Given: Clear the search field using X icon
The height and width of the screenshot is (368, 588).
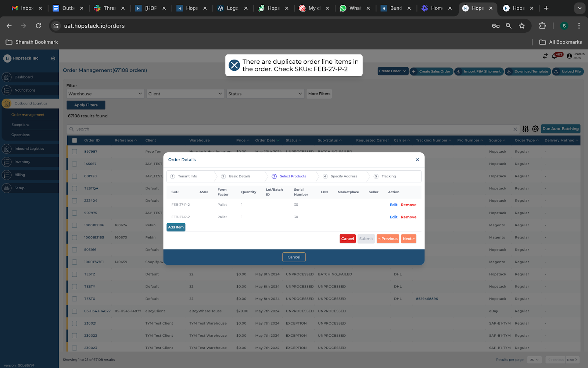Looking at the screenshot, I should 515,129.
